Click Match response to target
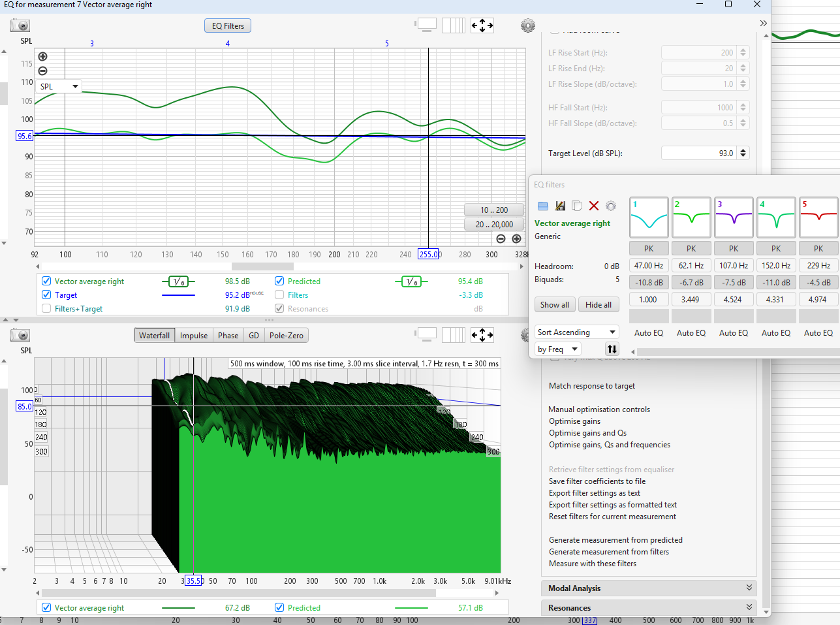This screenshot has width=840, height=625. 592,385
